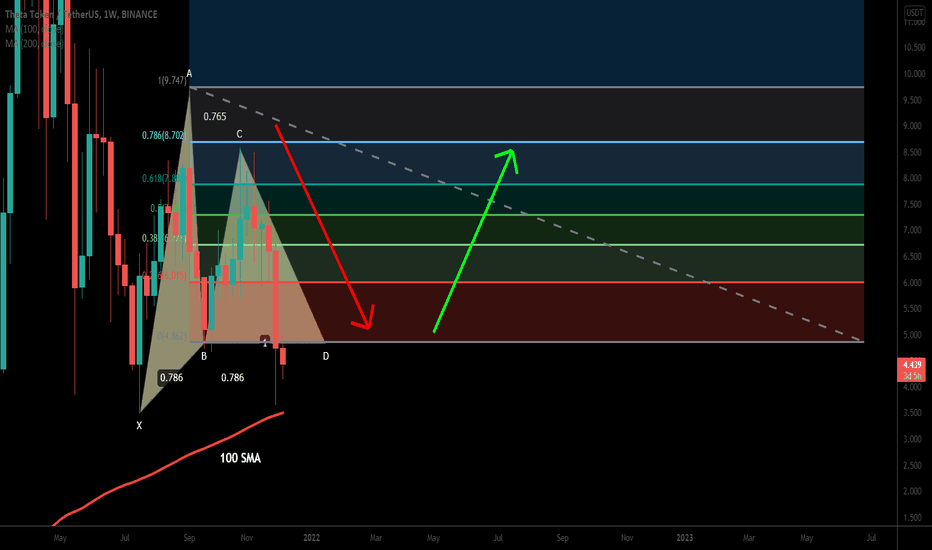This screenshot has width=932, height=550.
Task: Select the red 0.236 (6.015) Fibonacci label
Action: tap(165, 275)
